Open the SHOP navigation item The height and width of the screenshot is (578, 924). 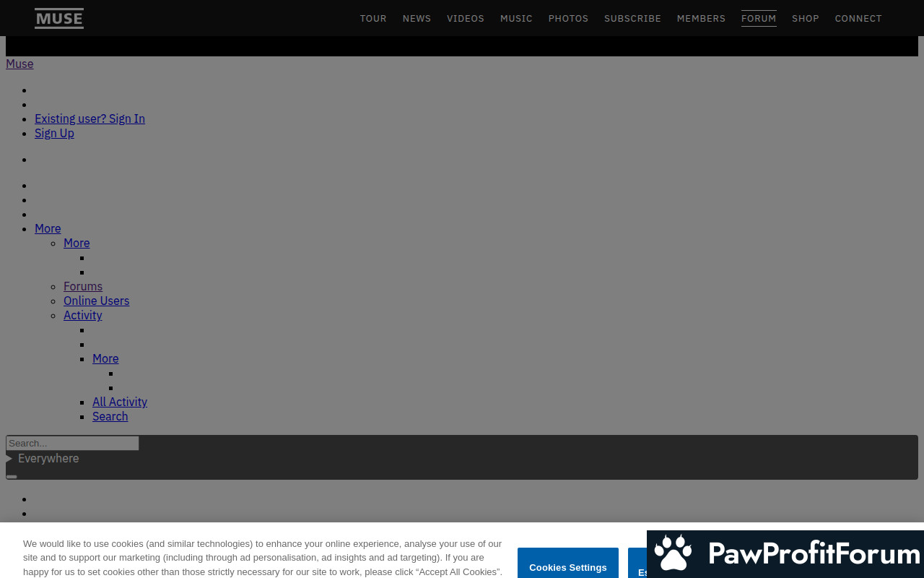[806, 19]
